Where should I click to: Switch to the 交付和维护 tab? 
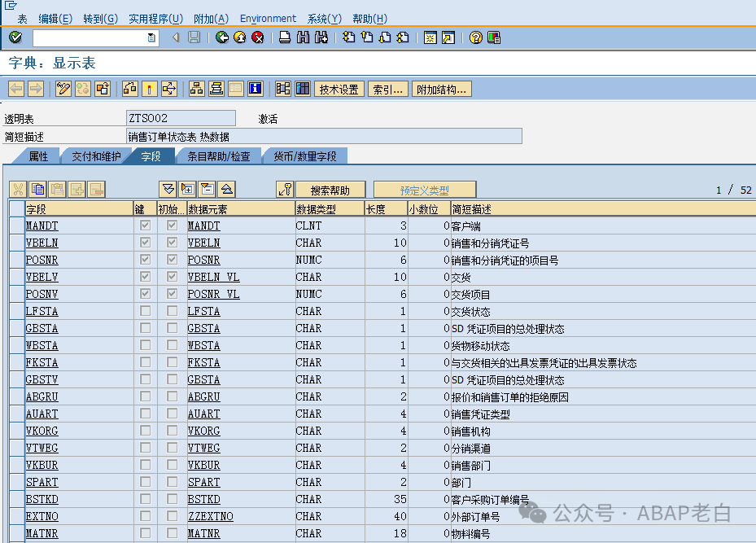pyautogui.click(x=96, y=156)
